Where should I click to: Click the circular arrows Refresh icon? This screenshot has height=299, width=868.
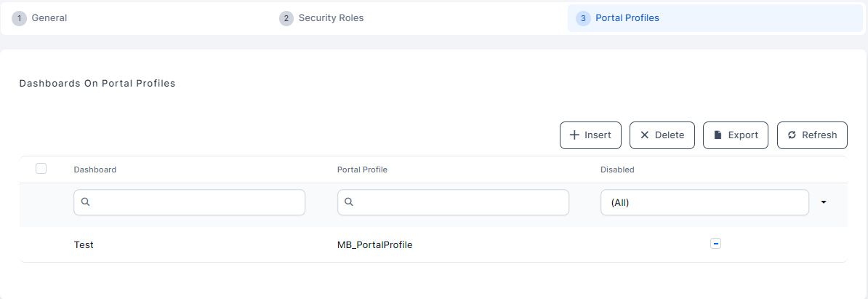point(792,135)
